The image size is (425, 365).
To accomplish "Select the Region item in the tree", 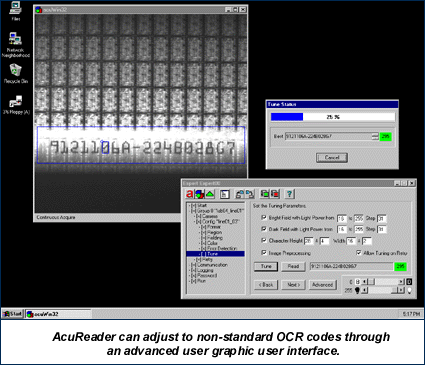I will click(x=214, y=232).
